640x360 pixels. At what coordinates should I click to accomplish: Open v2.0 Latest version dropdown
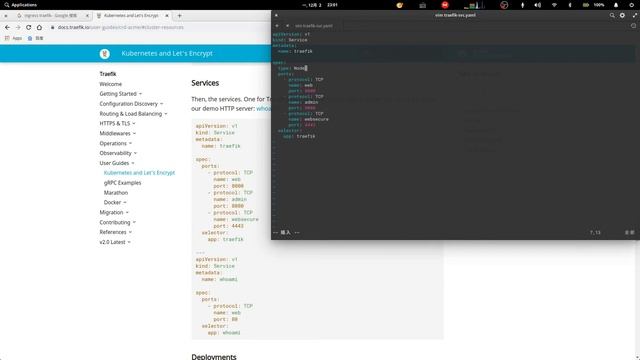[115, 242]
